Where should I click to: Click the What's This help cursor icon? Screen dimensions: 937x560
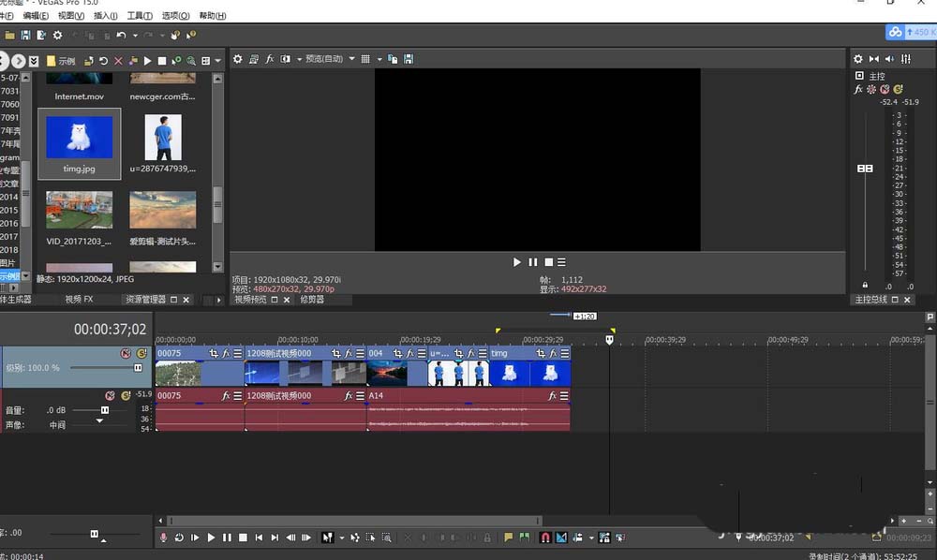click(191, 36)
